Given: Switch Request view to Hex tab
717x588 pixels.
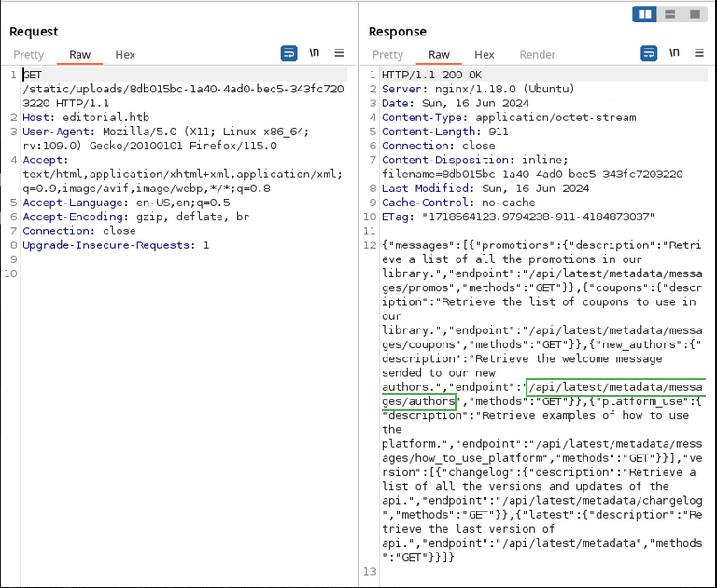Looking at the screenshot, I should [x=125, y=55].
